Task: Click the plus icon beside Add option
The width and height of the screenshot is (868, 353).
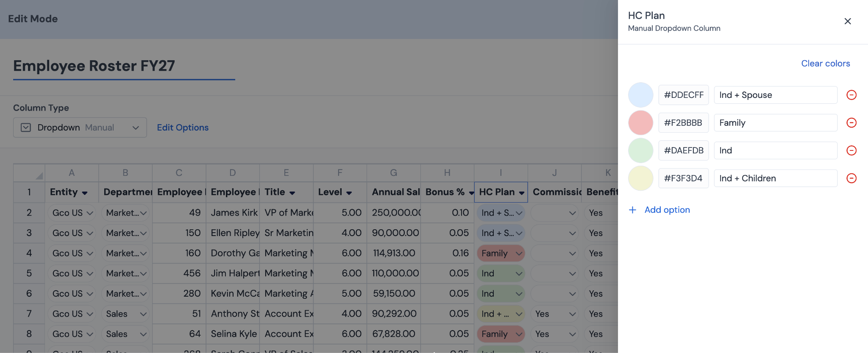Action: coord(632,210)
